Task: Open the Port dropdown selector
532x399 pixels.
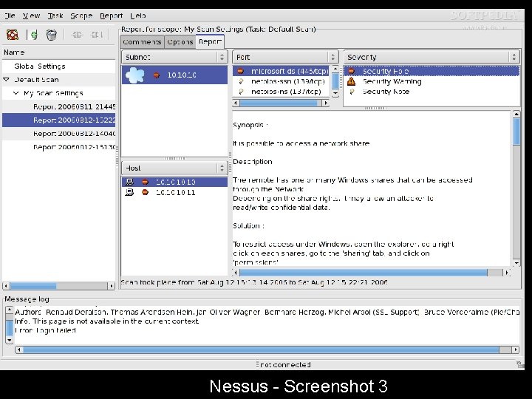Action: point(285,57)
